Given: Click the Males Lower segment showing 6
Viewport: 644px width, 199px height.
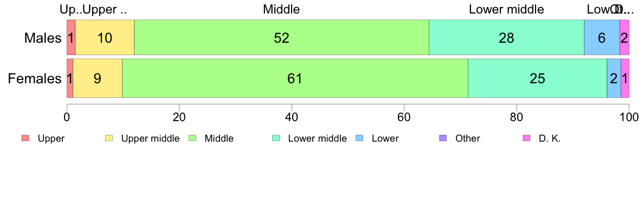Looking at the screenshot, I should coord(602,37).
